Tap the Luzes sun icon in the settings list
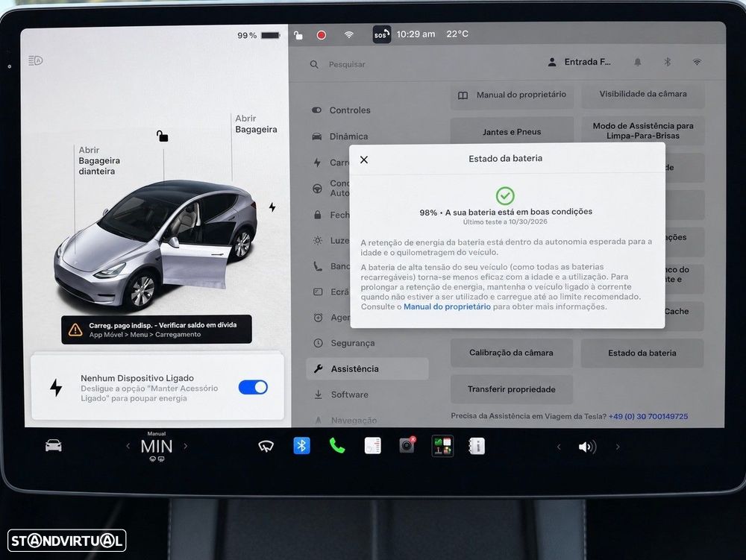Viewport: 746px width, 560px height. [318, 241]
